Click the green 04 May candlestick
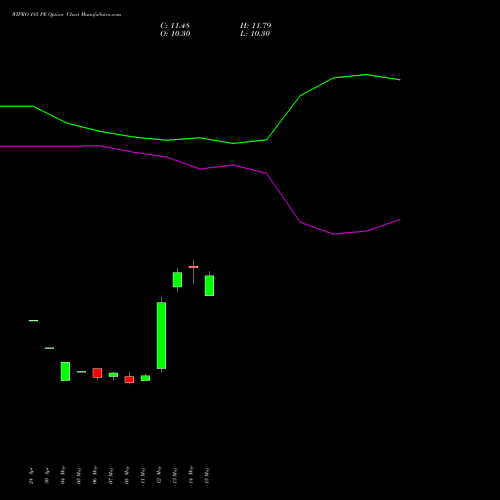The height and width of the screenshot is (500, 500). click(65, 371)
